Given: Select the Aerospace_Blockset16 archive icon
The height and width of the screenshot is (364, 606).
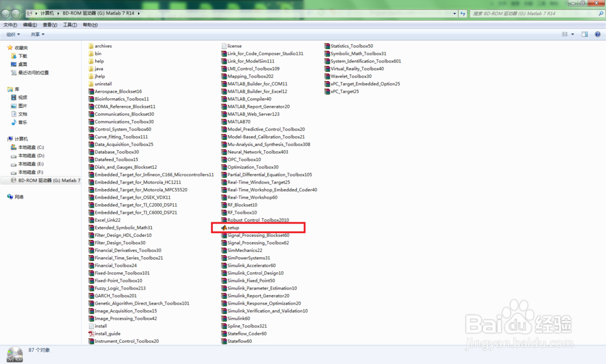Looking at the screenshot, I should pyautogui.click(x=92, y=91).
